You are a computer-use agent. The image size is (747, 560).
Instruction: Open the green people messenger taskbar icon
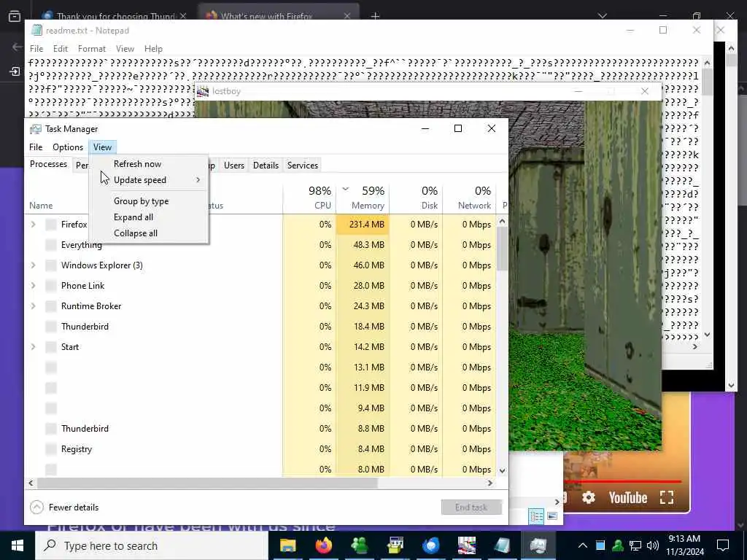pyautogui.click(x=359, y=545)
